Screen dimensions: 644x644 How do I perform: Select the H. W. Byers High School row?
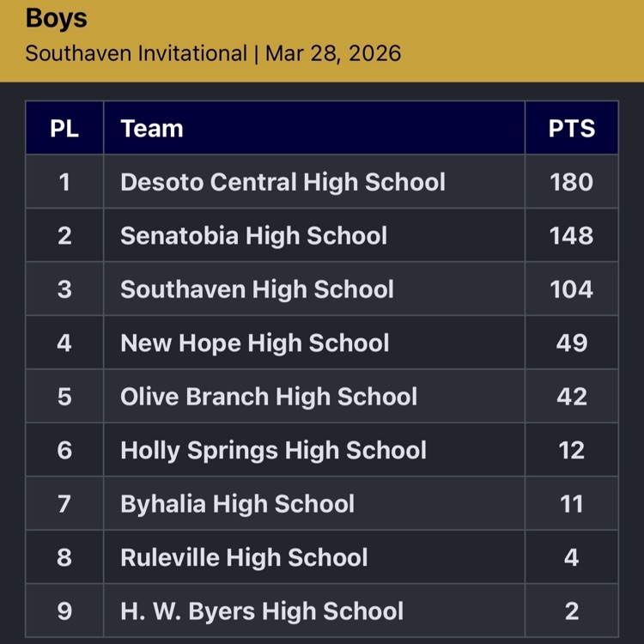262,611
